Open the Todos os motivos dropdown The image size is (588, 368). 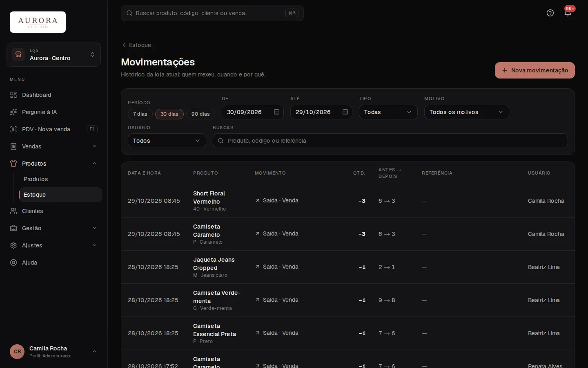466,112
